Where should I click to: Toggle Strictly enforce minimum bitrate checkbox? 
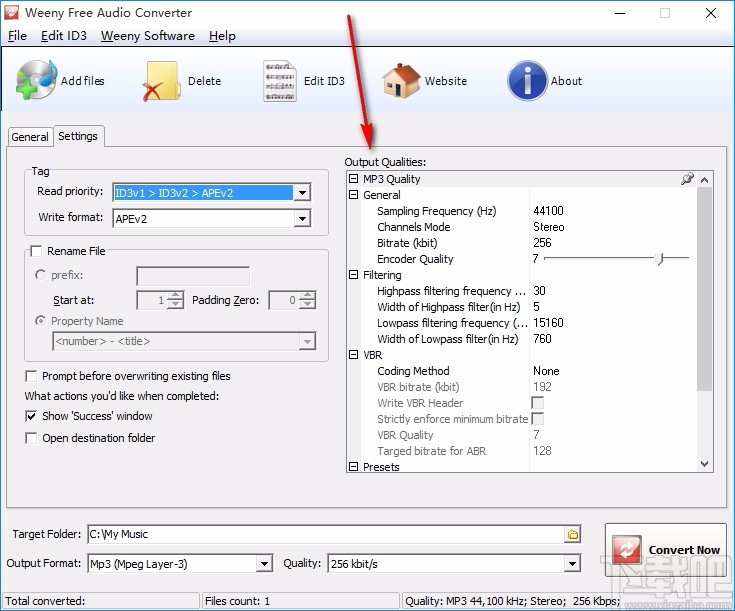(x=538, y=419)
